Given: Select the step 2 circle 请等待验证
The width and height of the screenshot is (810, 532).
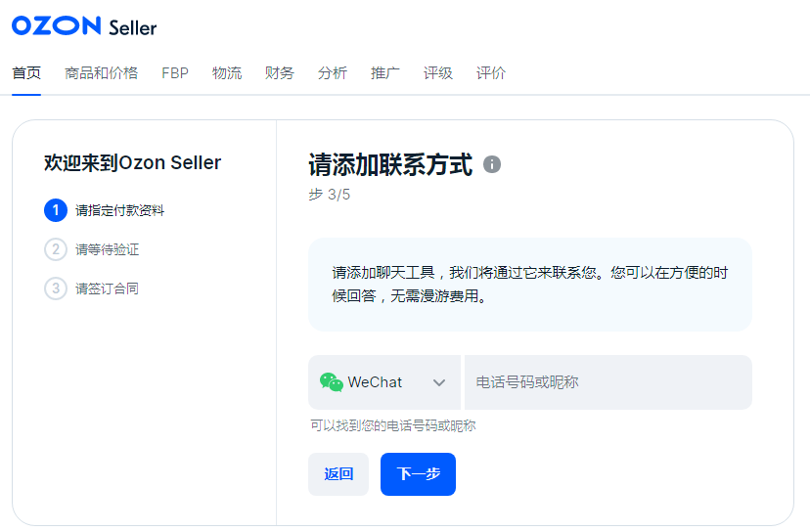Looking at the screenshot, I should pyautogui.click(x=56, y=249).
